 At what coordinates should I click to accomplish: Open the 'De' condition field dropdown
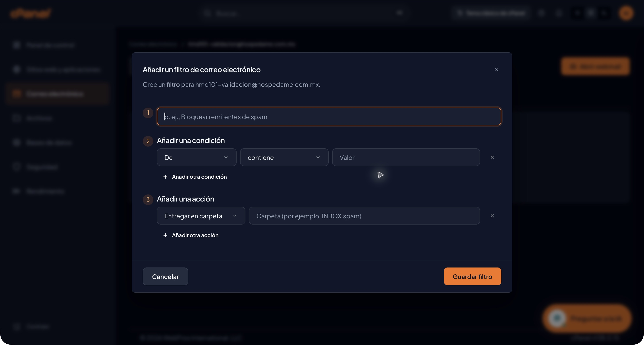coord(197,157)
